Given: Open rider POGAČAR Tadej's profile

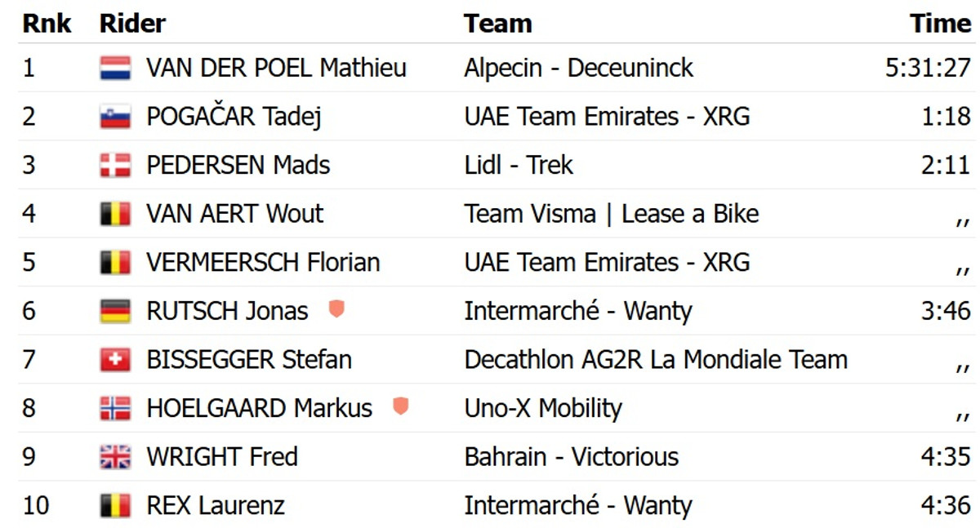Looking at the screenshot, I should (234, 117).
